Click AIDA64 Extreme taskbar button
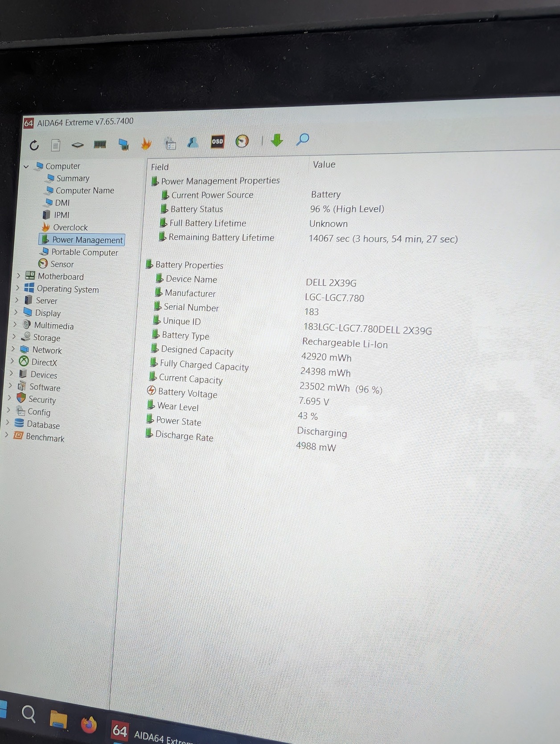Screen dimensions: 560x744 151,733
